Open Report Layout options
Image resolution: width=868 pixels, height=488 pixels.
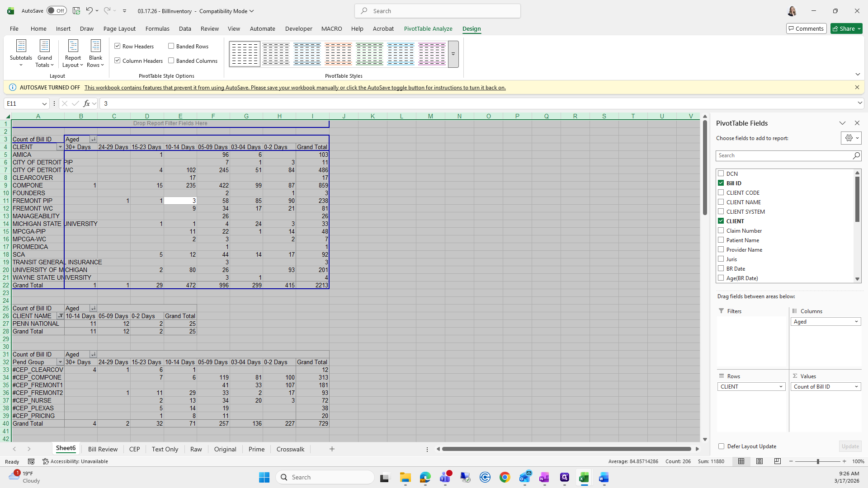point(73,53)
